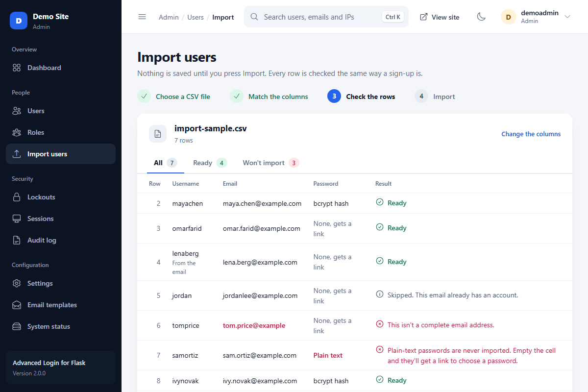Switch to the Ready tab
Image resolution: width=588 pixels, height=392 pixels.
point(210,163)
